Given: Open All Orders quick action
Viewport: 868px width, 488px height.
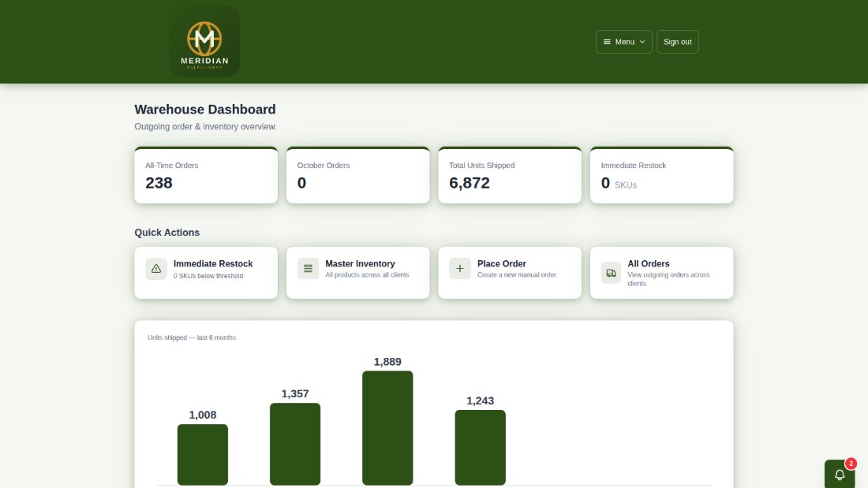Looking at the screenshot, I should click(661, 273).
